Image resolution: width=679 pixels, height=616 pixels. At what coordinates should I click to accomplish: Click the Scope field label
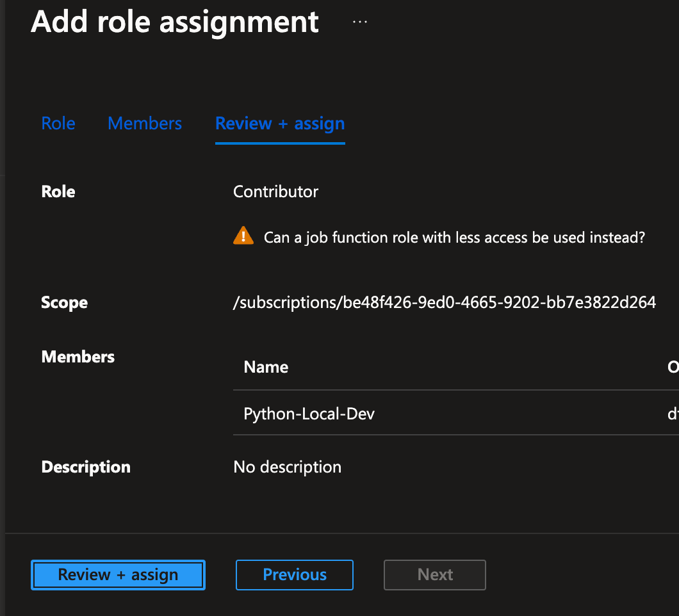65,303
